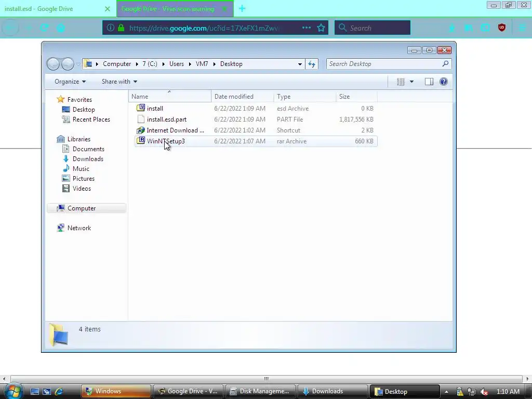Sort files by Type column
The image size is (532, 399).
pyautogui.click(x=304, y=96)
